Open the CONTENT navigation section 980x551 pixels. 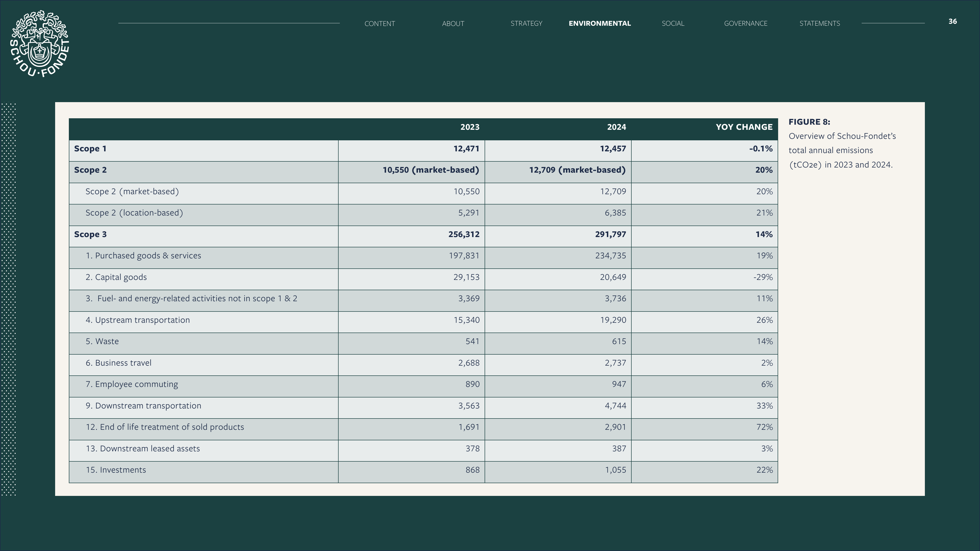[380, 24]
